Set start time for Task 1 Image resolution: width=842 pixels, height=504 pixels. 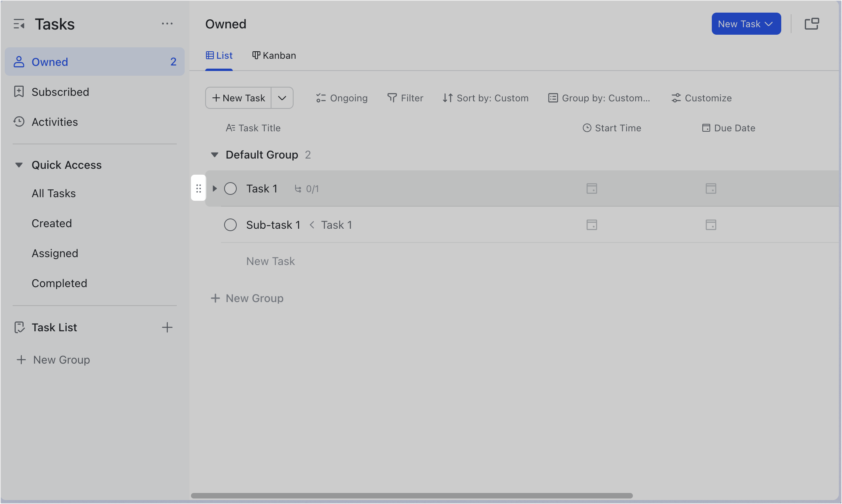coord(592,189)
